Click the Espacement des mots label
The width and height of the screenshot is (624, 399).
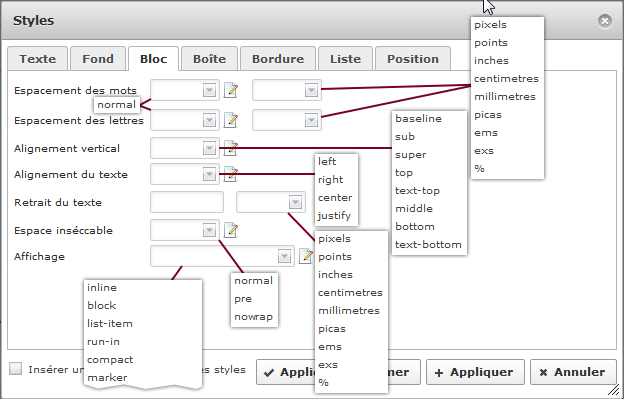pyautogui.click(x=75, y=90)
